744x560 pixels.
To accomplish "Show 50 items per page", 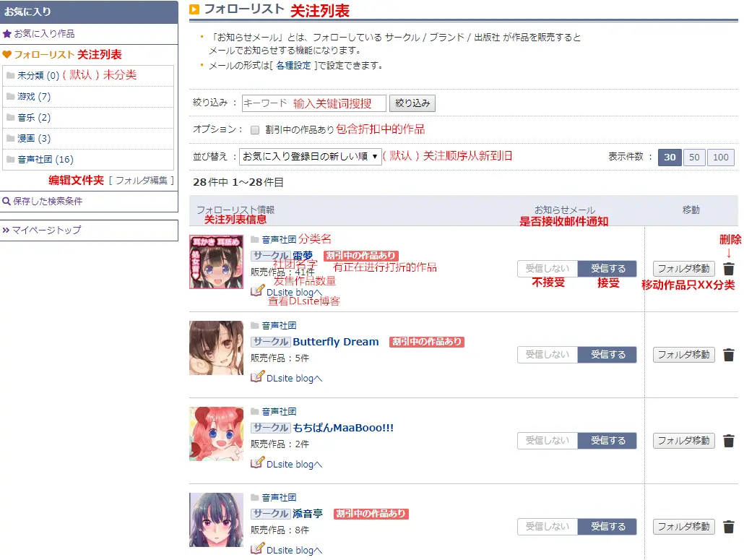I will (x=694, y=157).
